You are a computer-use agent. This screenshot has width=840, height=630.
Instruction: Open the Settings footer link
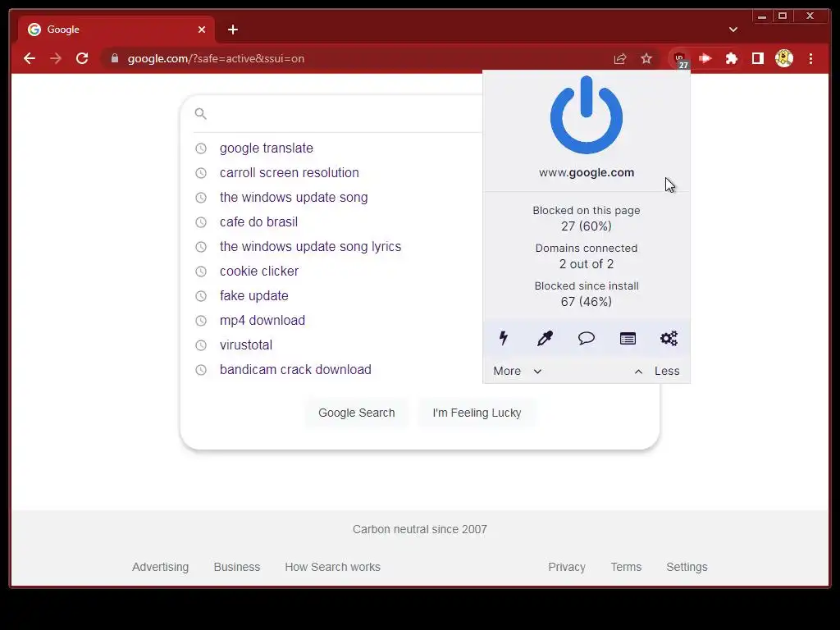point(687,567)
